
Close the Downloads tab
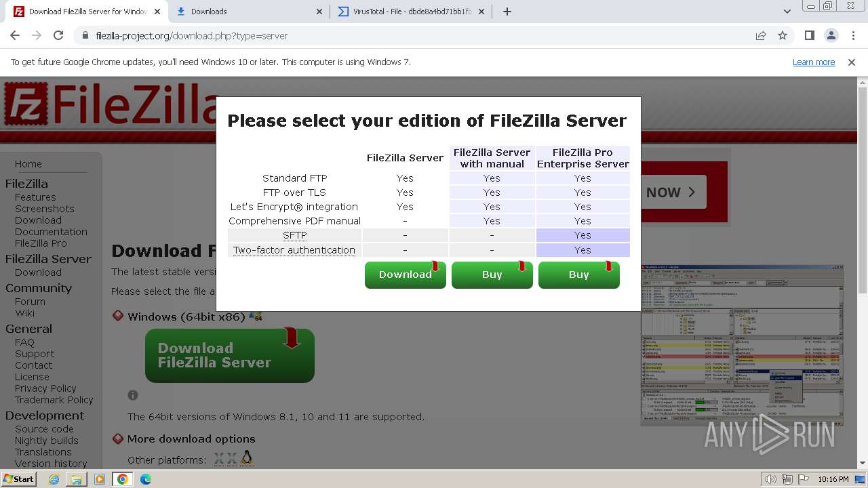(319, 12)
